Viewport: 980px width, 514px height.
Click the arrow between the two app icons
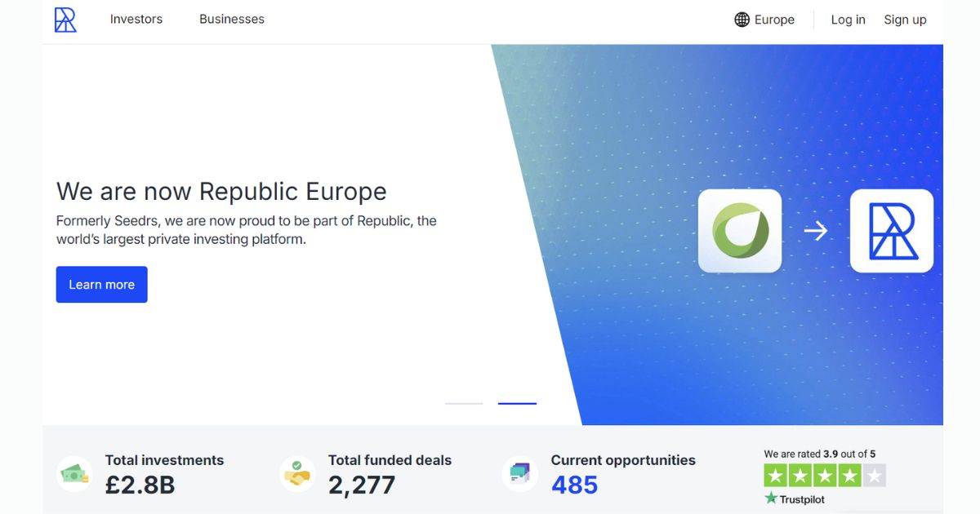pos(816,231)
